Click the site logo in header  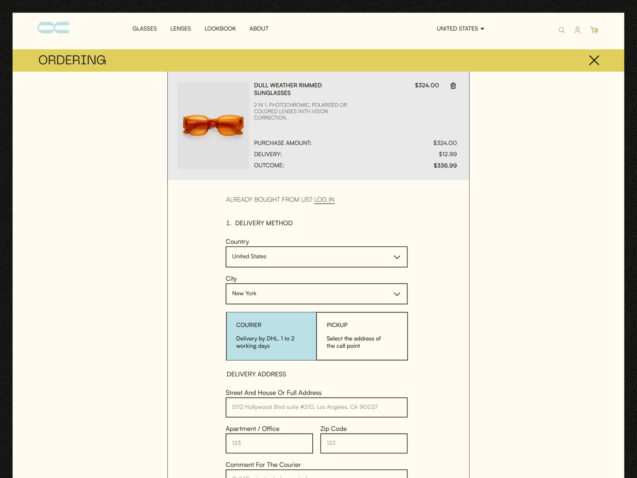(x=53, y=28)
